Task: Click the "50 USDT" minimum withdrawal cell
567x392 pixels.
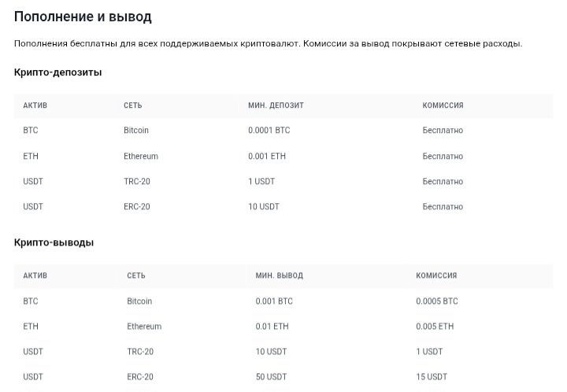Action: click(271, 377)
